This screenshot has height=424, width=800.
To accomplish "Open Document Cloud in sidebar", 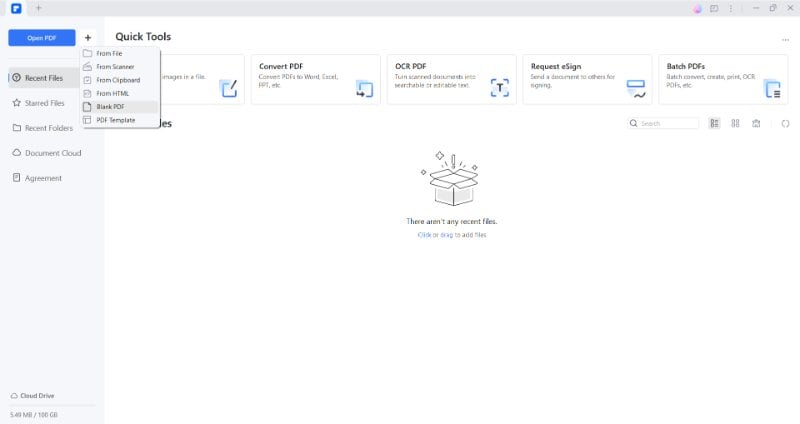I will click(x=53, y=153).
